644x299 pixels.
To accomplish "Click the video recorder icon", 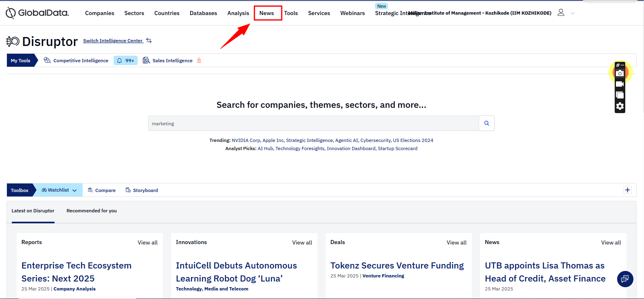I will [620, 84].
